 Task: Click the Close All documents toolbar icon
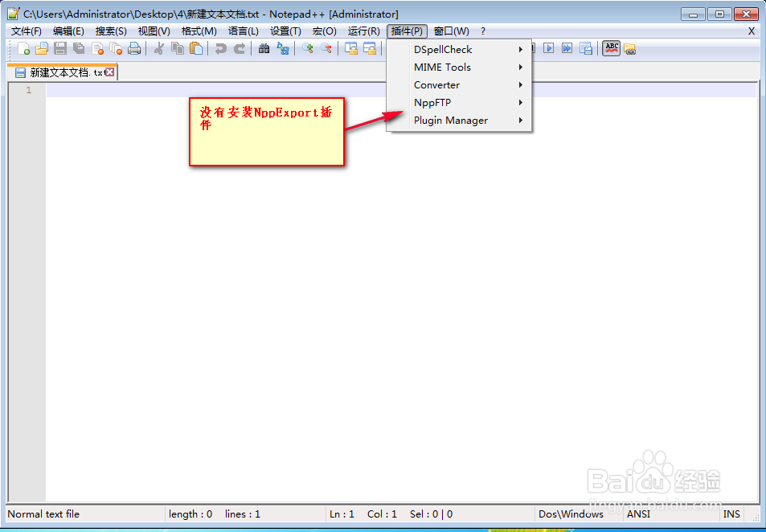[x=116, y=48]
